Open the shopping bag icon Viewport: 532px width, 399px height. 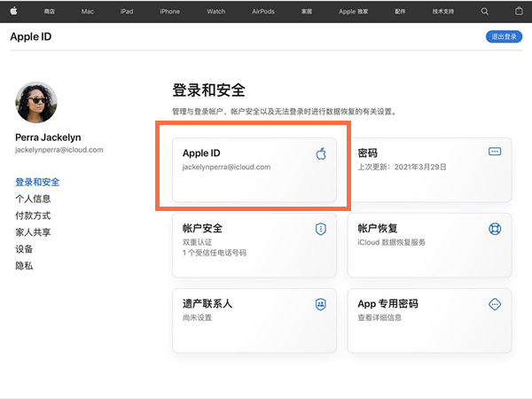(x=519, y=12)
